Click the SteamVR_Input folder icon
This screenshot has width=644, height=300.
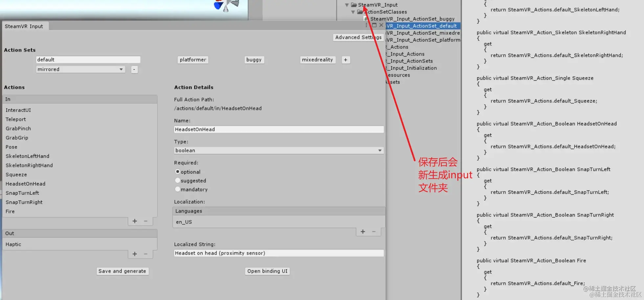[354, 5]
